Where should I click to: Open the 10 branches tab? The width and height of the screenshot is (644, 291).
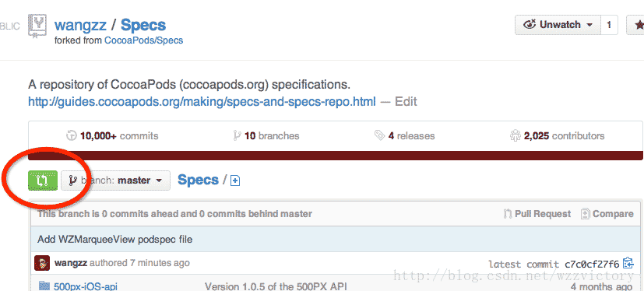(266, 135)
